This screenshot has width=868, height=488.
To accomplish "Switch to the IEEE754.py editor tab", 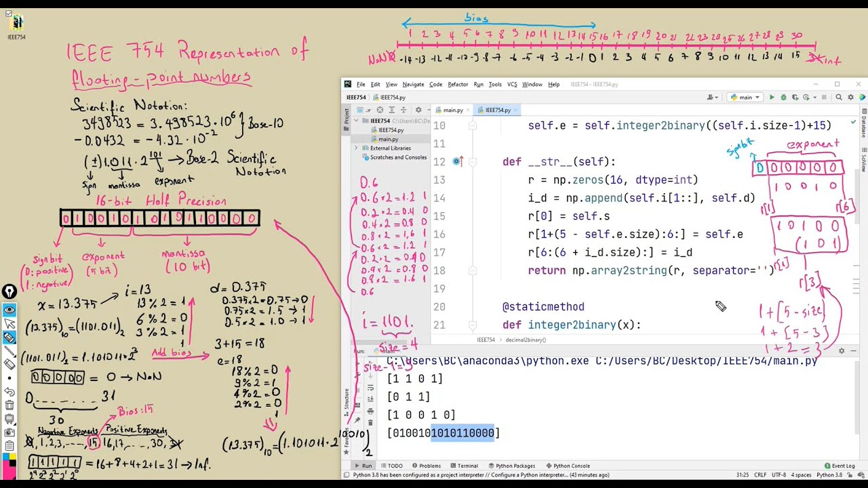I will point(498,110).
